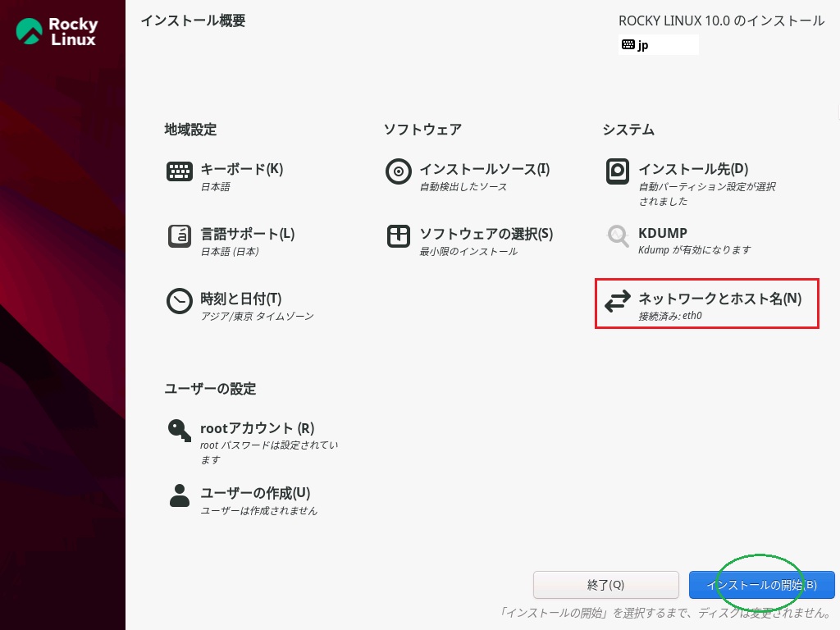Viewport: 840px width, 630px height.
Task: Click the hard disk icon for インストール先
Action: [x=617, y=171]
